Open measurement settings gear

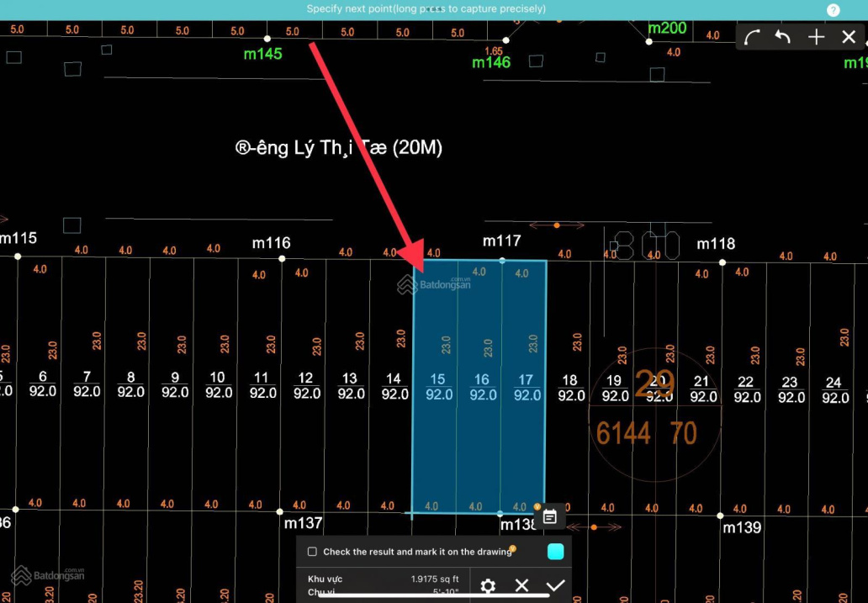point(488,585)
